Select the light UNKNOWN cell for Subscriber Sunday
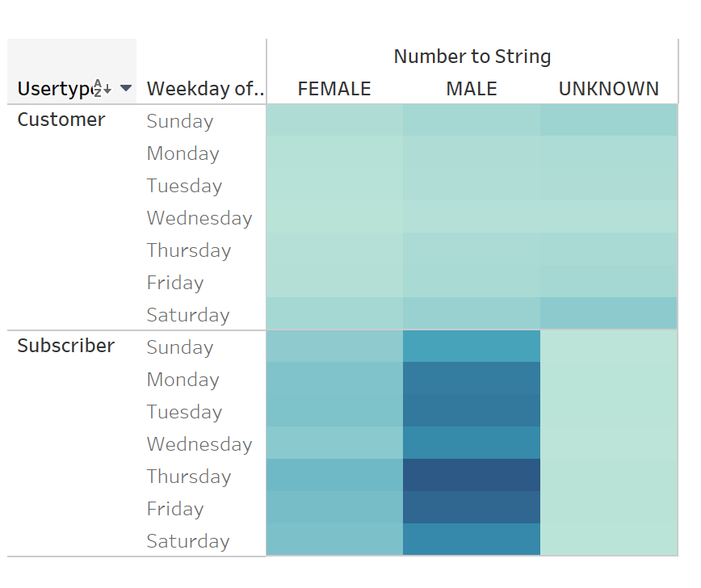The image size is (701, 588). [x=609, y=347]
